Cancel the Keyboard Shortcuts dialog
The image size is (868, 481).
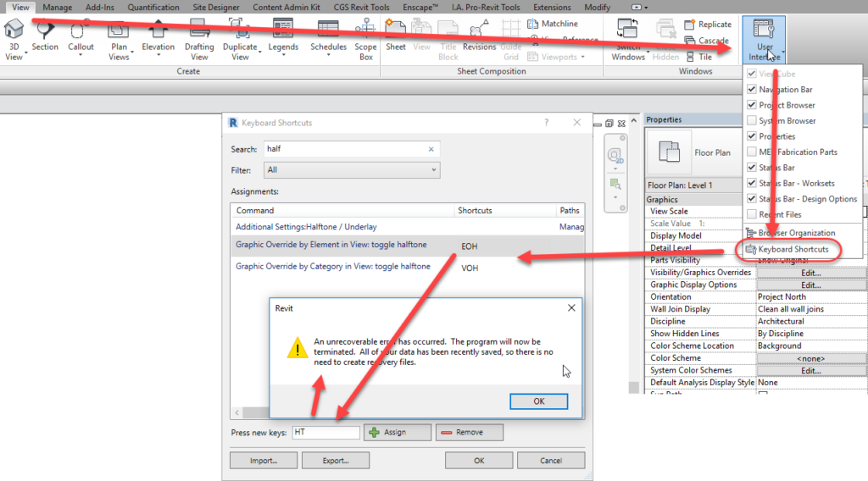[551, 461]
